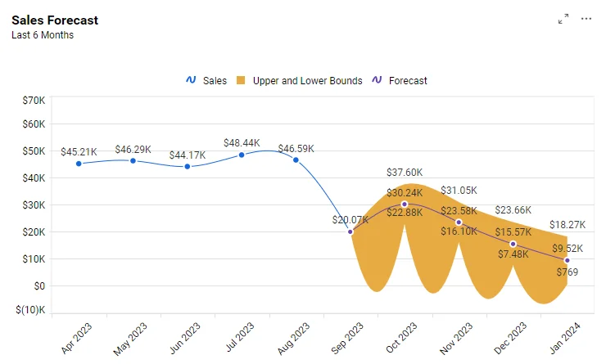
Task: Click the Oct 2023 axis label
Action: pyautogui.click(x=401, y=338)
